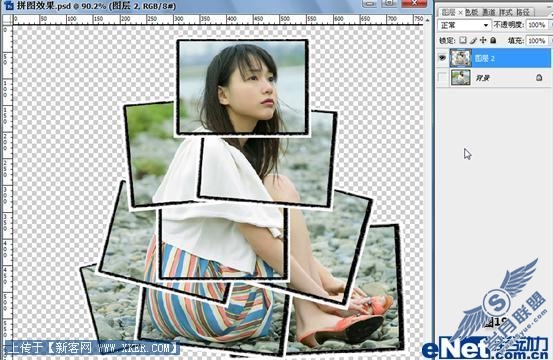553x360 pixels.
Task: Select the 图层 2 layer thumbnail
Action: pos(460,58)
